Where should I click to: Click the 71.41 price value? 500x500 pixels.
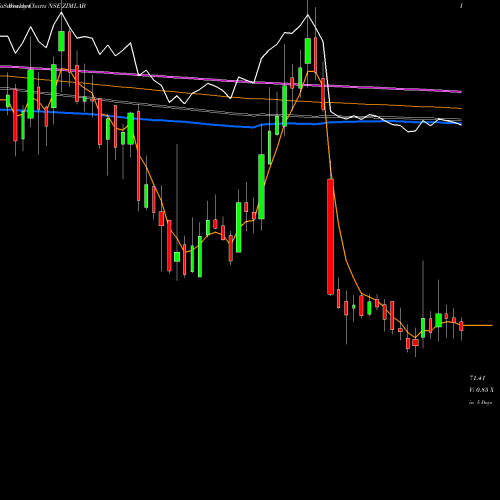click(477, 378)
